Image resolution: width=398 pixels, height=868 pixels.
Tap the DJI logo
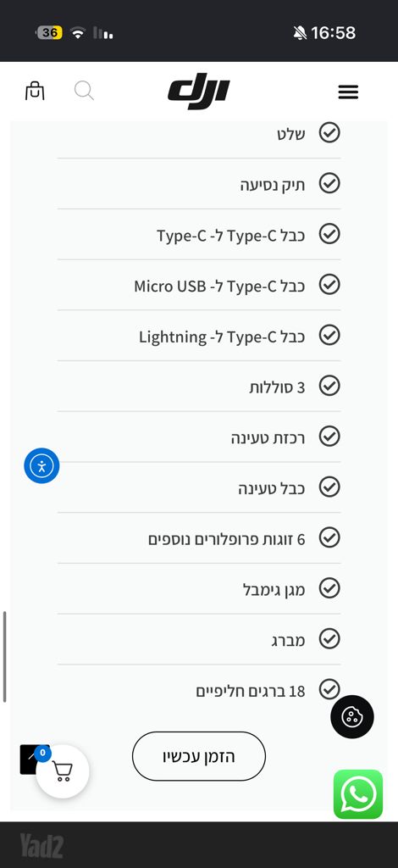click(198, 91)
